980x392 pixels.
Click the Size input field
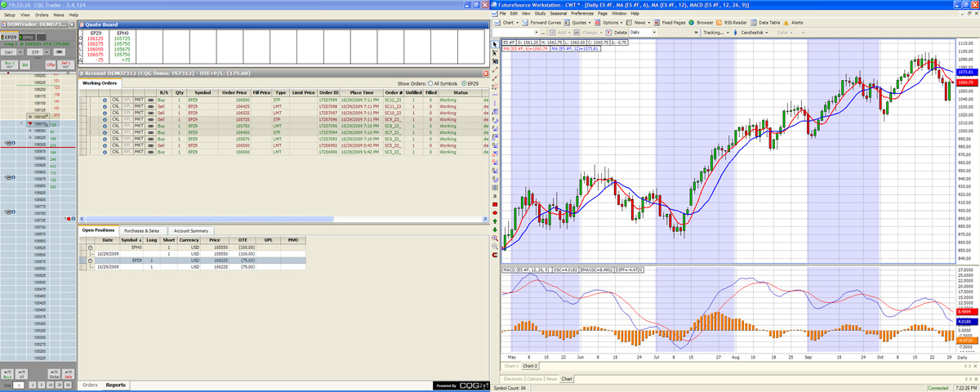[19, 385]
